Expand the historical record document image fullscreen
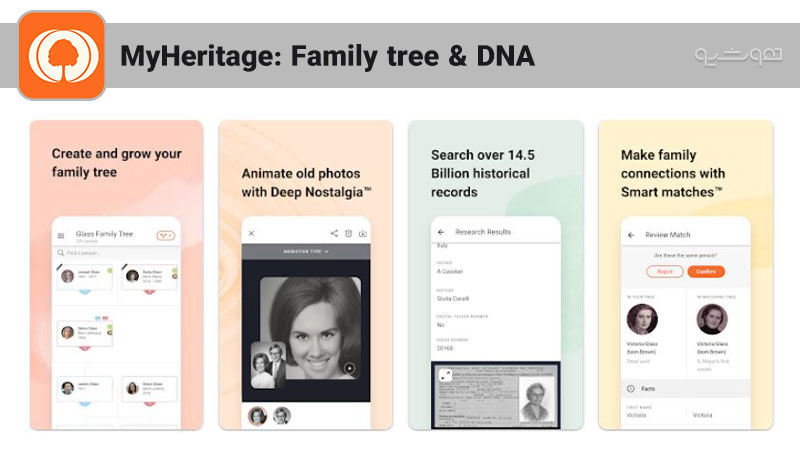This screenshot has height=450, width=800. 445,375
